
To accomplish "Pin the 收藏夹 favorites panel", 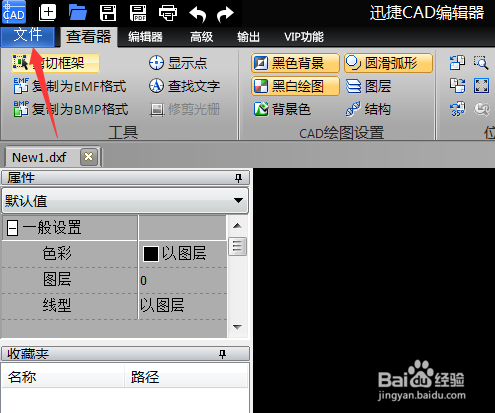I will pyautogui.click(x=222, y=354).
